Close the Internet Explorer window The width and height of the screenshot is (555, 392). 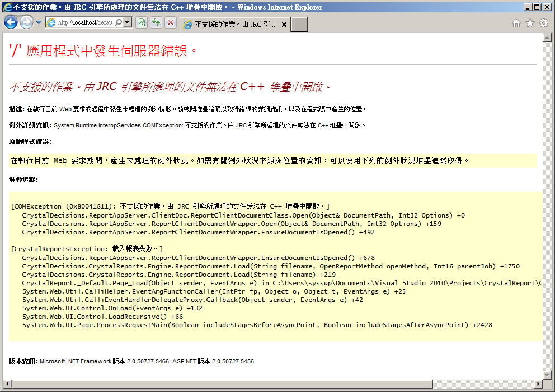coord(547,7)
